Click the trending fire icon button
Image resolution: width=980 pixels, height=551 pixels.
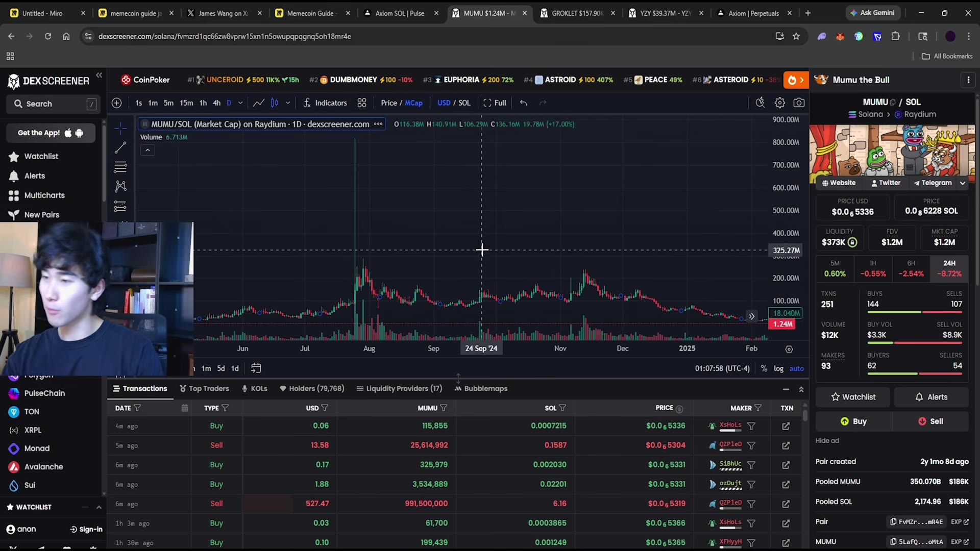click(796, 80)
